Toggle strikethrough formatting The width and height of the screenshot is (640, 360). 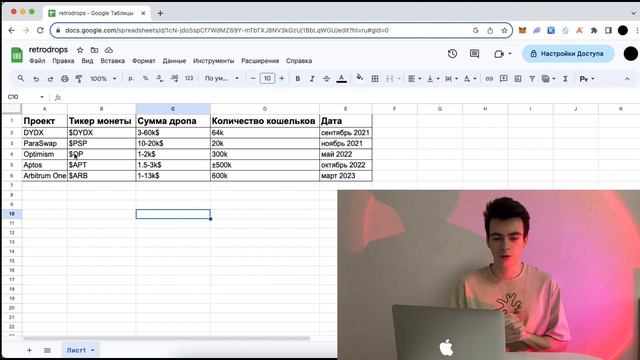327,79
